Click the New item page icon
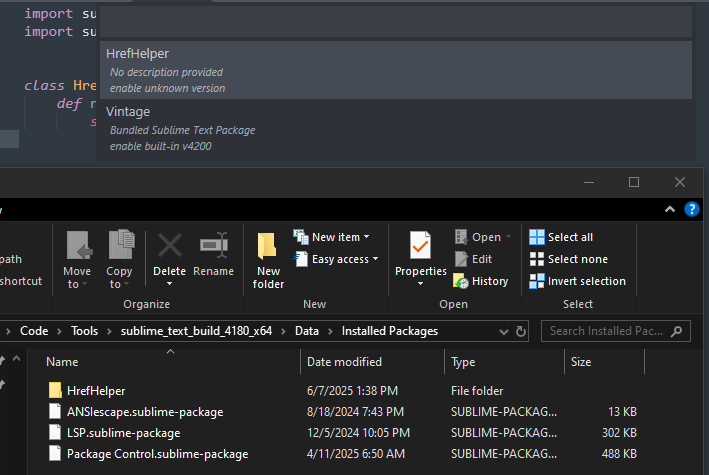The width and height of the screenshot is (709, 475). coord(301,237)
